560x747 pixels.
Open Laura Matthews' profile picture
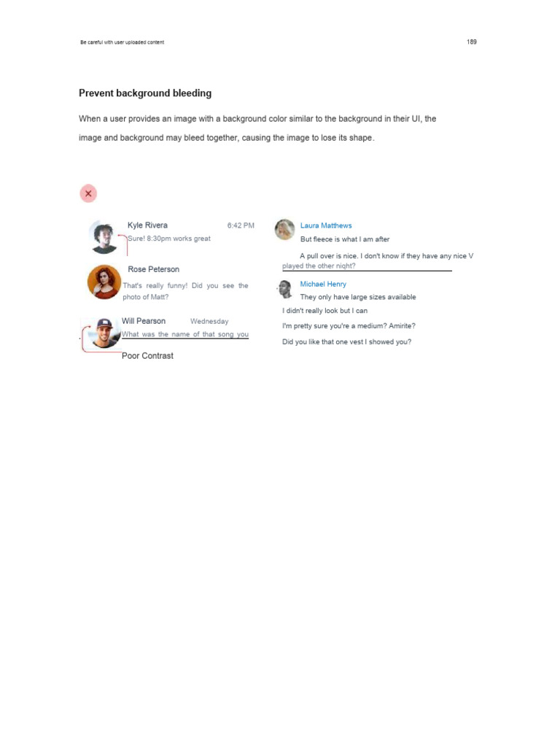(x=285, y=230)
